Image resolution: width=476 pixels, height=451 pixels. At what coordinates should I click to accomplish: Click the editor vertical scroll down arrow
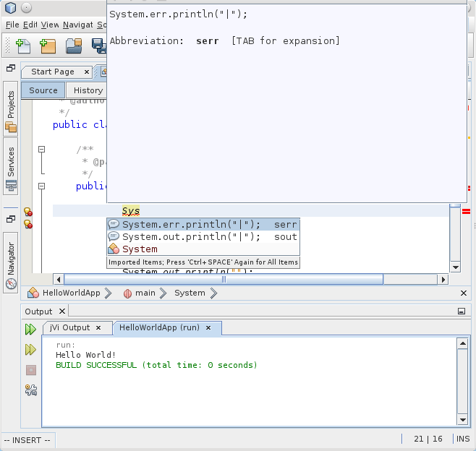[x=455, y=267]
